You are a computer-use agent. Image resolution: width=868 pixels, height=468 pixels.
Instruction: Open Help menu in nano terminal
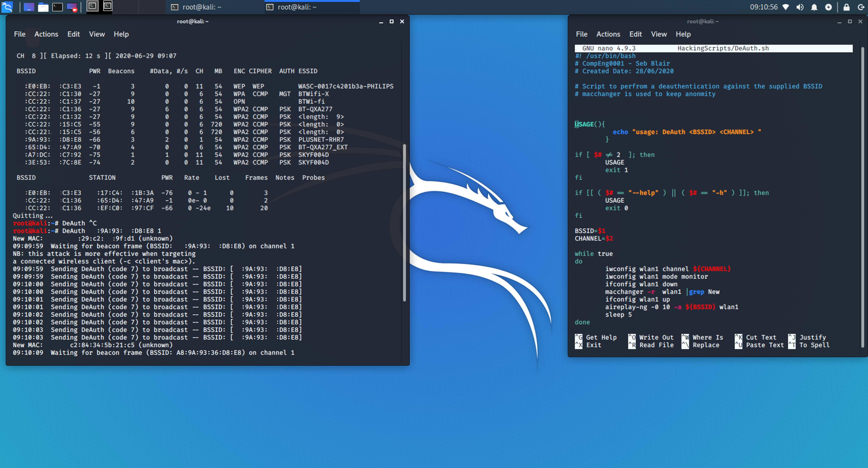(683, 34)
